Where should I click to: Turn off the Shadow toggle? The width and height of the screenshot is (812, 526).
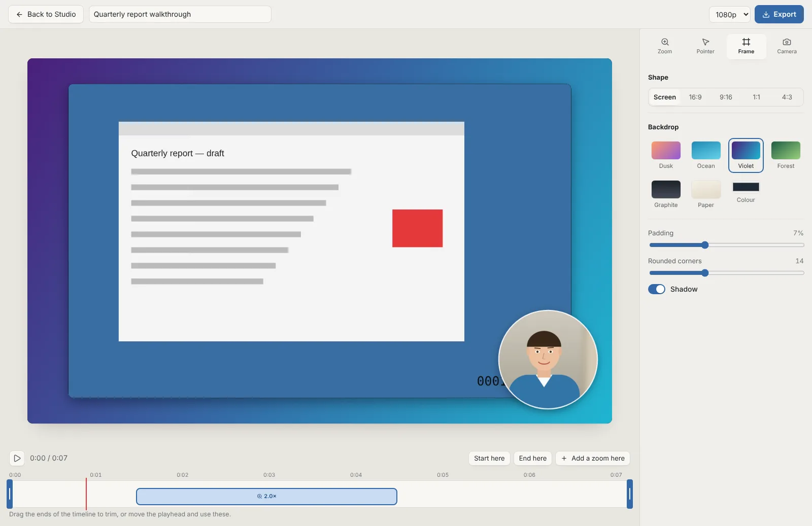tap(657, 289)
